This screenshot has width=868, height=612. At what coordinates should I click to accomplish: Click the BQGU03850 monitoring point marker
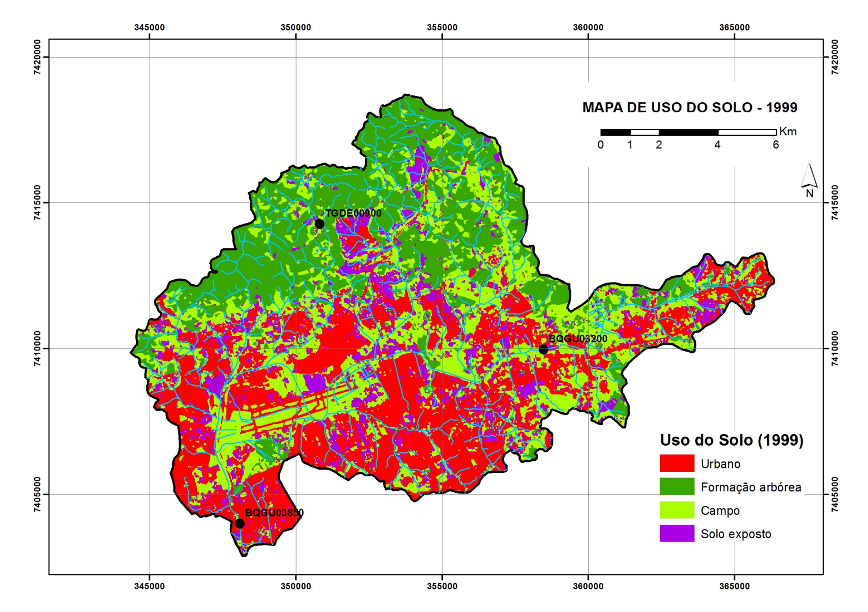point(240,524)
